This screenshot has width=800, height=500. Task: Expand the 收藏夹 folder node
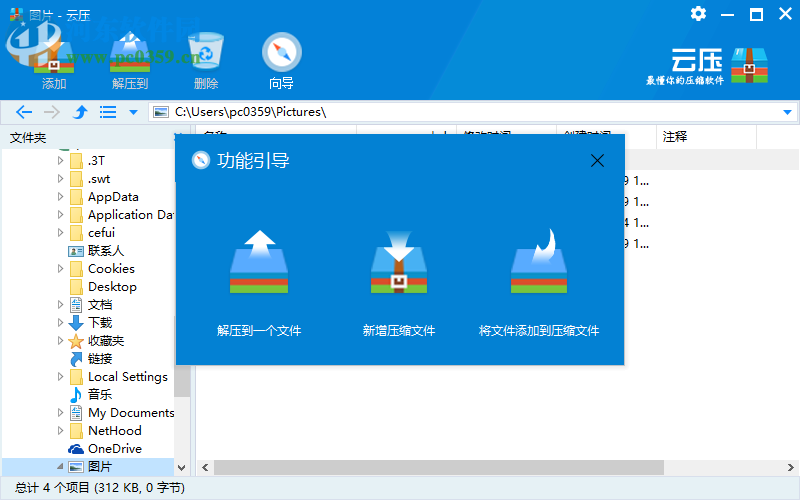[x=60, y=340]
